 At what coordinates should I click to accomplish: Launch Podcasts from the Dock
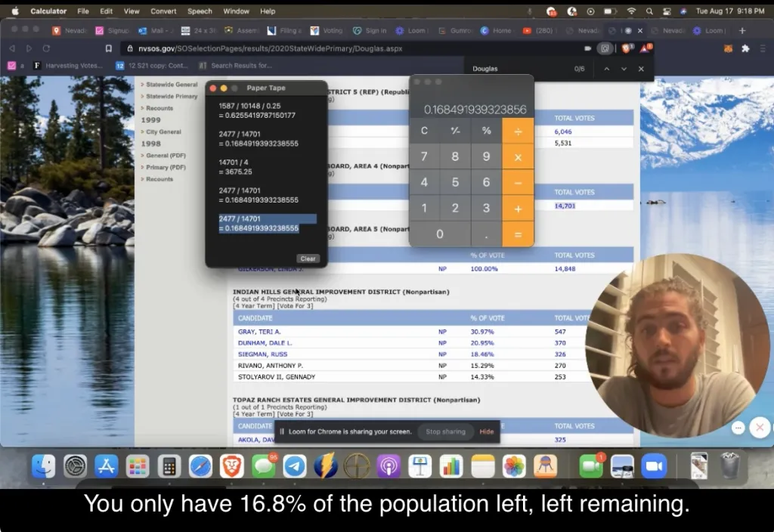[x=389, y=466]
